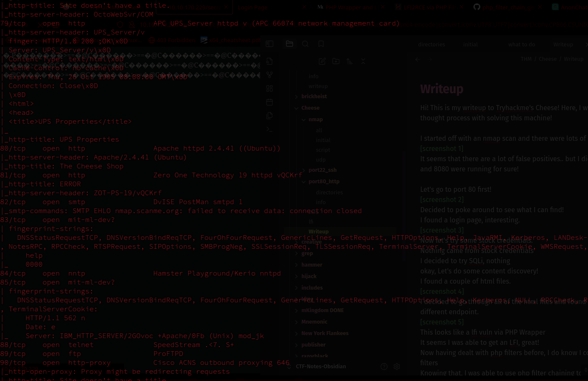
Task: Open the file explorer folder icon in Obsidian
Action: click(290, 44)
